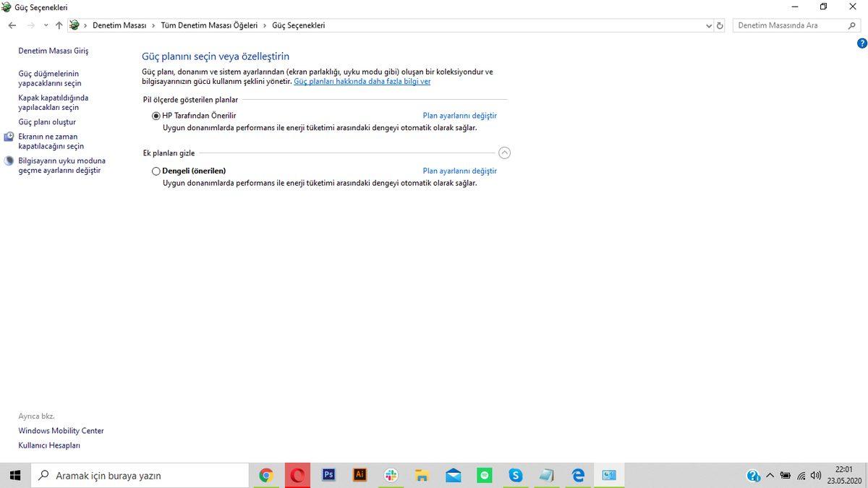Open Slack from the taskbar
Viewport: 868px width, 488px height.
coord(391,475)
